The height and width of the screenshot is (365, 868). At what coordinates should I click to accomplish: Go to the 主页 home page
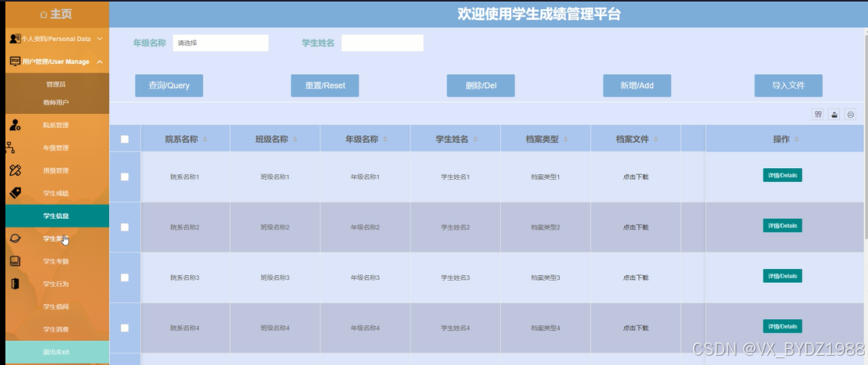pos(56,15)
